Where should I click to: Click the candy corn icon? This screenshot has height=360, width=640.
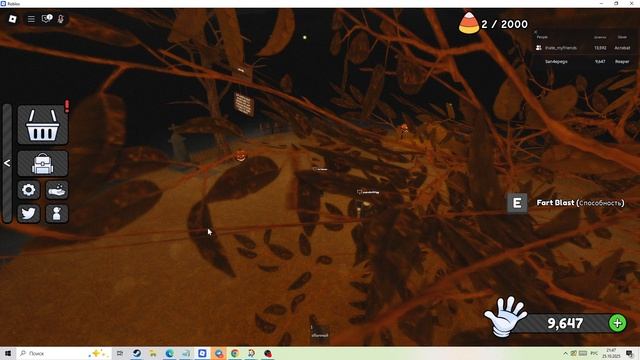(x=469, y=23)
